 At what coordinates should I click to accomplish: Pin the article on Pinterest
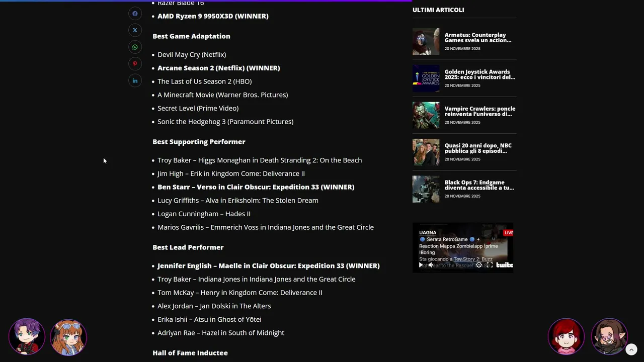(135, 64)
